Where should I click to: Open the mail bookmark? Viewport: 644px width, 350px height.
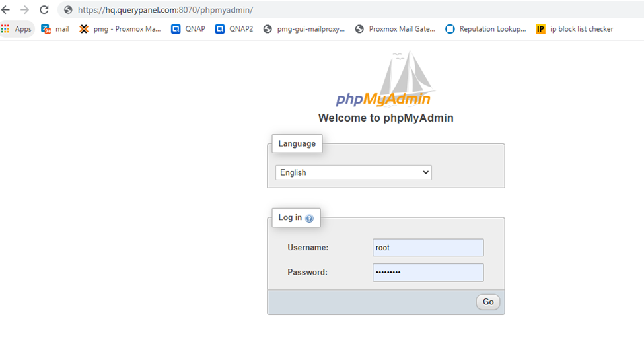[x=55, y=29]
